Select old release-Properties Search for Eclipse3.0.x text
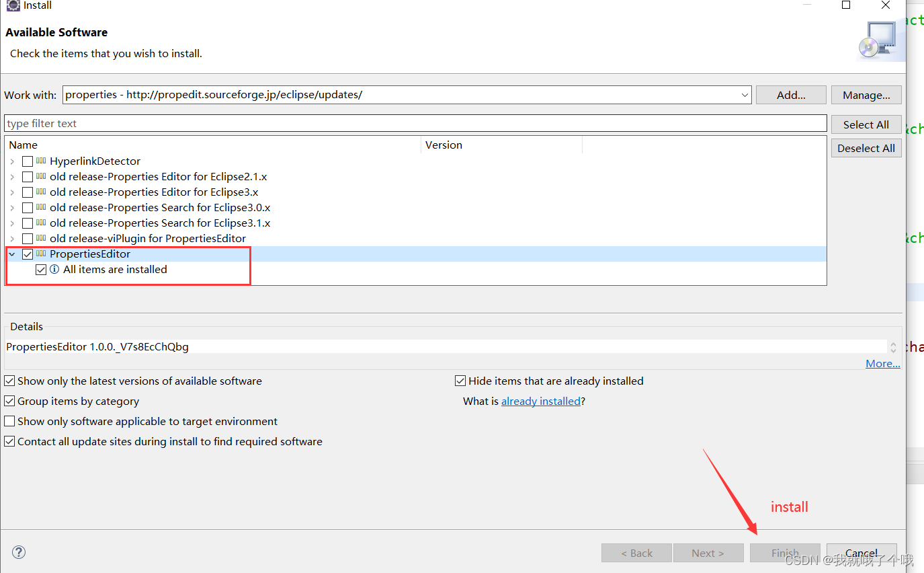Viewport: 924px width, 573px height. point(160,208)
